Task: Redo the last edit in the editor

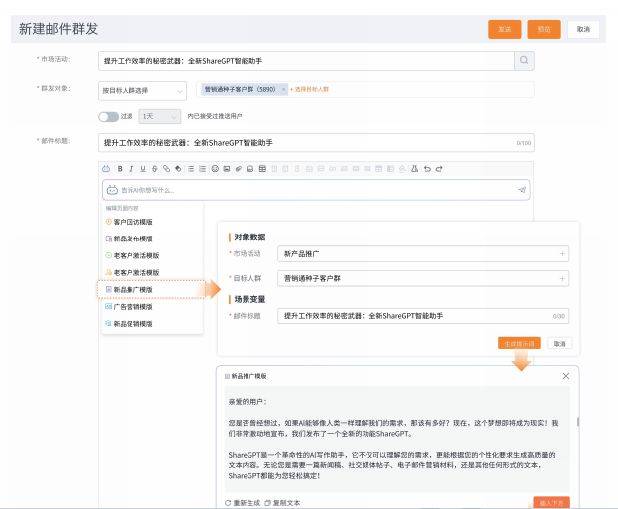Action: (x=439, y=169)
